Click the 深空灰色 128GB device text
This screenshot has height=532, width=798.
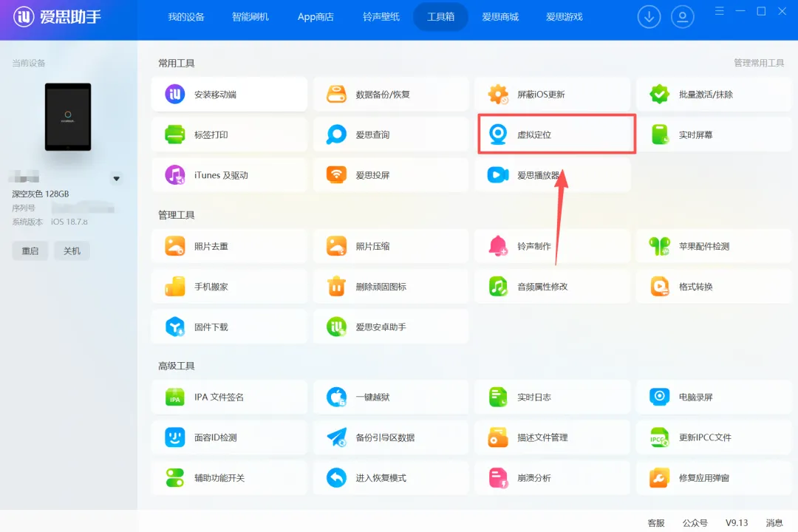[40, 194]
